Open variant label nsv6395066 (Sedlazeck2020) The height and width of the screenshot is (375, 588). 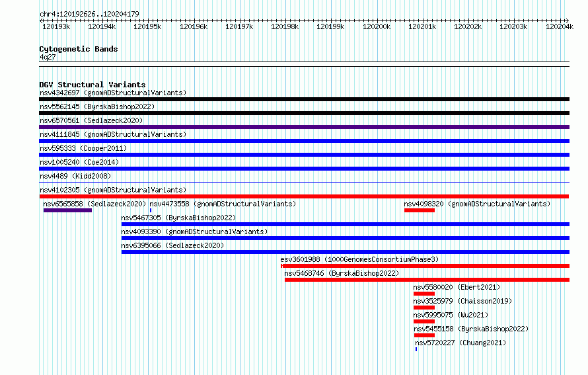click(172, 245)
